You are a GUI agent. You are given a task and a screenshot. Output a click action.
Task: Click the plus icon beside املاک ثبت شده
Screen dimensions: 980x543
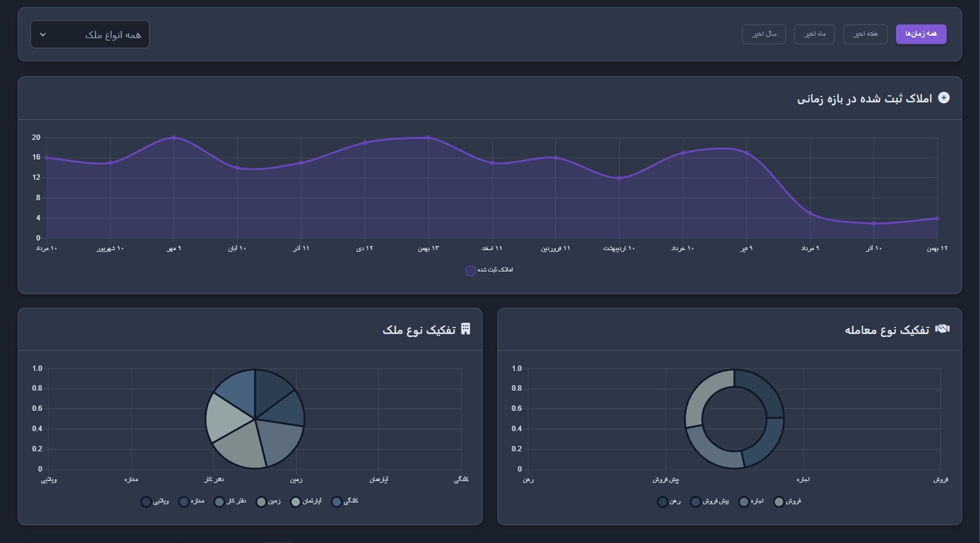point(944,98)
